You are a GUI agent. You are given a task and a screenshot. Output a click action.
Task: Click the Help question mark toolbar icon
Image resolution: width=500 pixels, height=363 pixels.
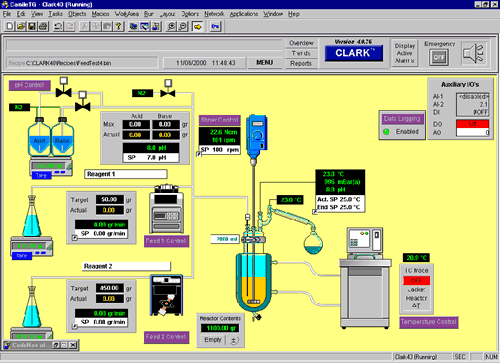[x=118, y=26]
